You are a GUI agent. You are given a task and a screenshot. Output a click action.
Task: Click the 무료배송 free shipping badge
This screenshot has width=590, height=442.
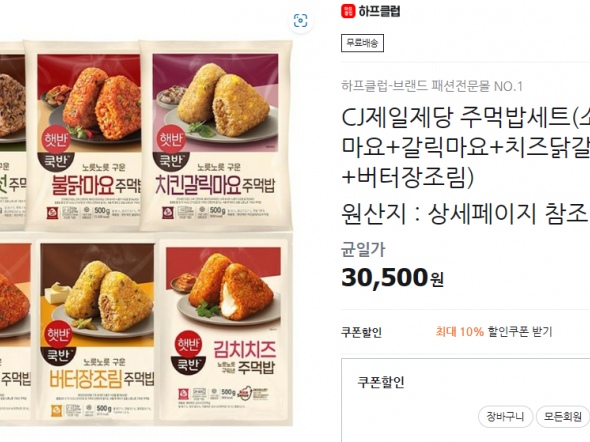tap(362, 43)
